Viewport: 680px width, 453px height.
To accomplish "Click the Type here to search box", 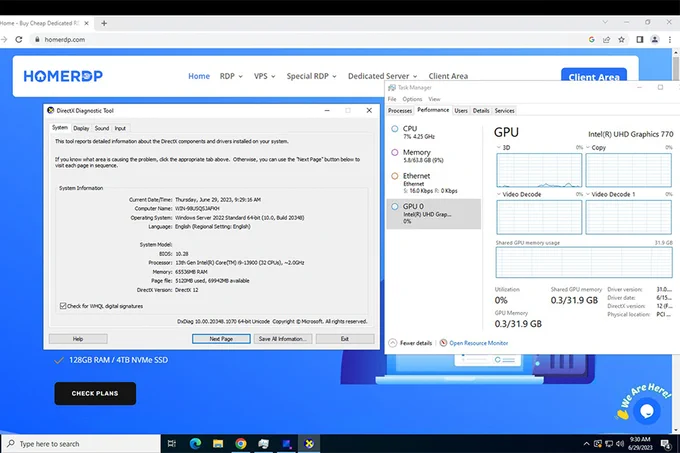I will click(x=81, y=443).
